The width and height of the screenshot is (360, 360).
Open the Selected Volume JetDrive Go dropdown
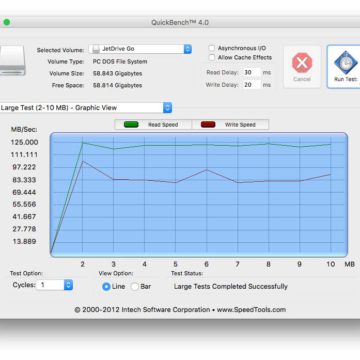(x=140, y=49)
